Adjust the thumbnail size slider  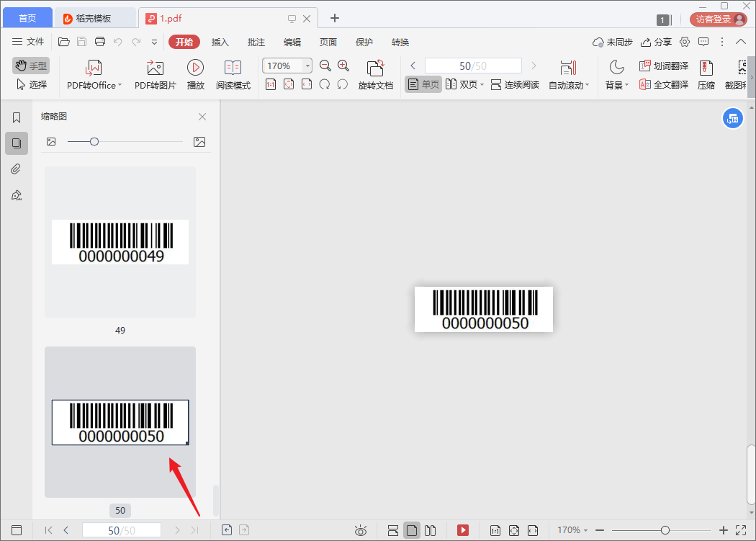(x=94, y=142)
